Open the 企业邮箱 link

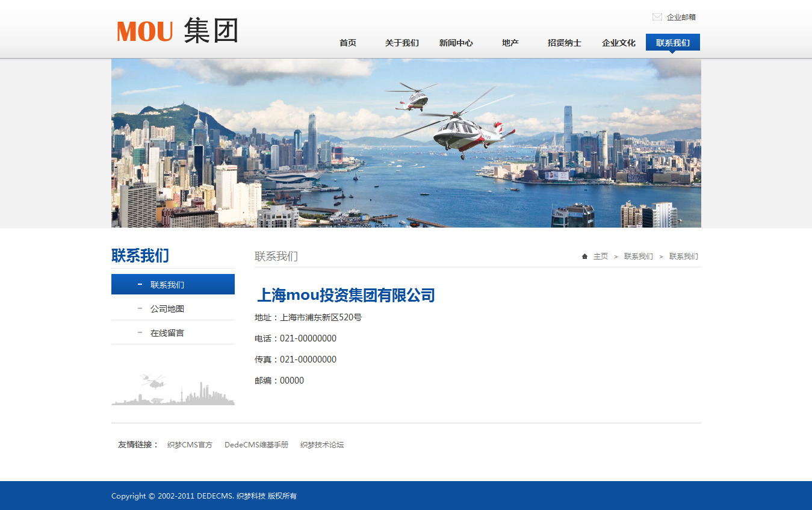[x=681, y=17]
